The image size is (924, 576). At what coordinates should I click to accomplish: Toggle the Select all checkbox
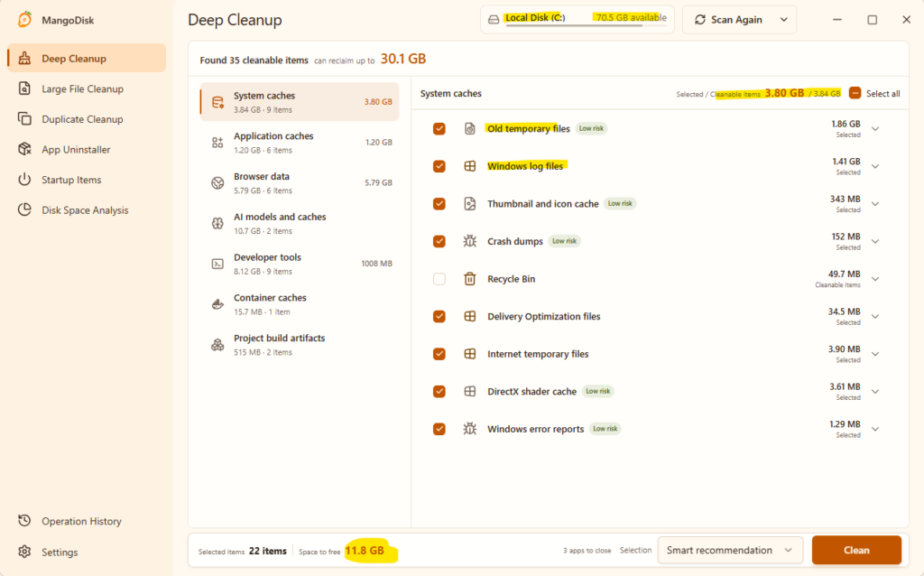(855, 93)
